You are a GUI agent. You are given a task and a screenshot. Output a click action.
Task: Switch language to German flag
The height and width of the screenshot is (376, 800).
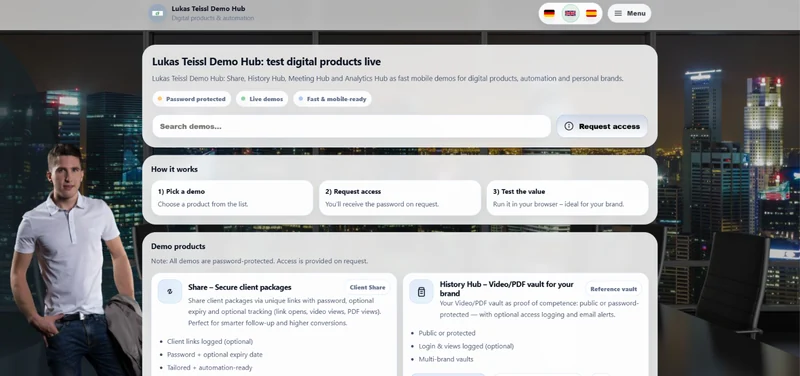click(549, 13)
